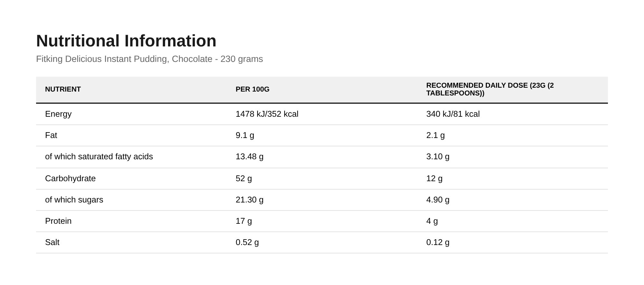Select the Fitking Delicious Instant Pudding subtitle
The height and width of the screenshot is (285, 644).
click(149, 59)
